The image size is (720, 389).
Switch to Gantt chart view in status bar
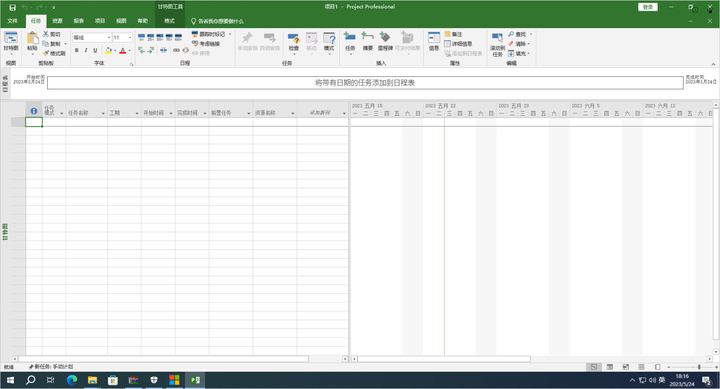(594, 366)
